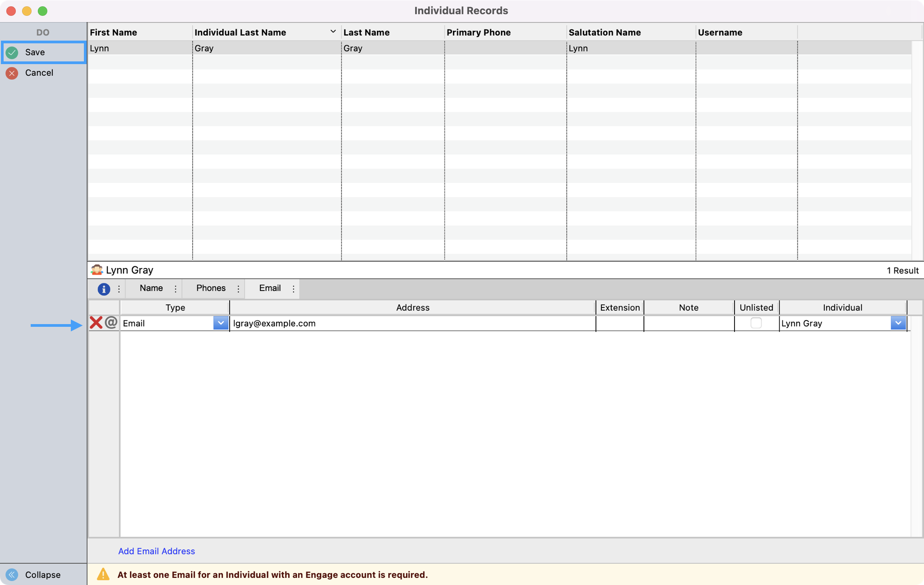Click the email Address field lgray@example.com
Screen dimensions: 924x585
pos(412,323)
